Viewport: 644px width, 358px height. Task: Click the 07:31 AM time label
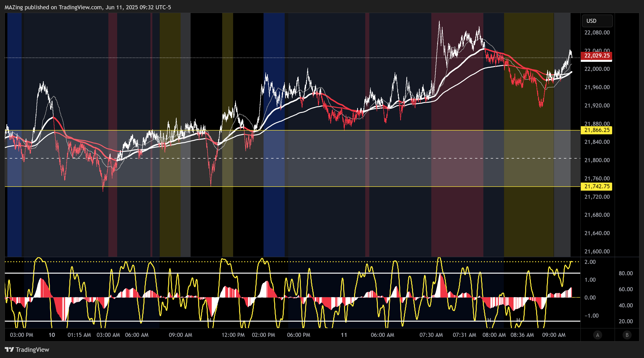point(464,335)
